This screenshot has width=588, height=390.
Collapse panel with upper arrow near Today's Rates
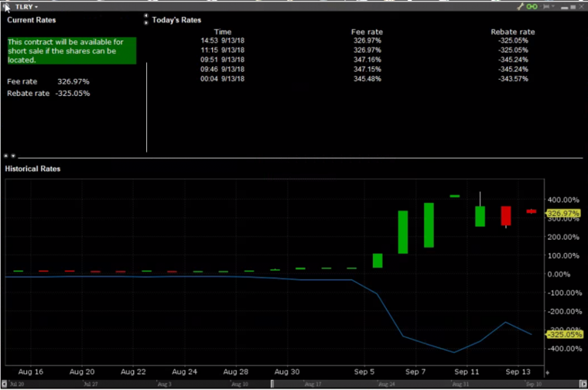pyautogui.click(x=146, y=15)
